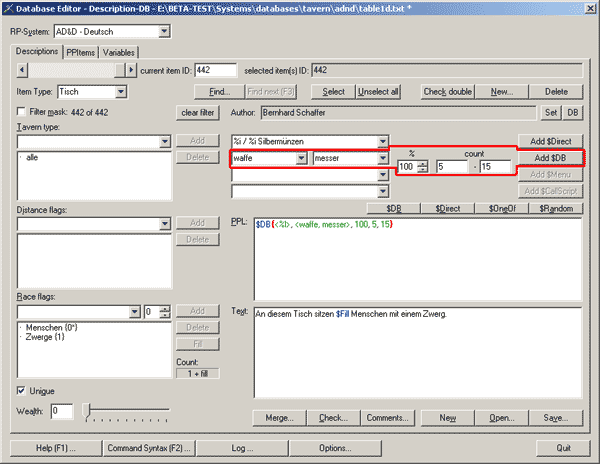Open the 'waffe' category dropdown
Image resolution: width=600 pixels, height=464 pixels.
point(301,159)
